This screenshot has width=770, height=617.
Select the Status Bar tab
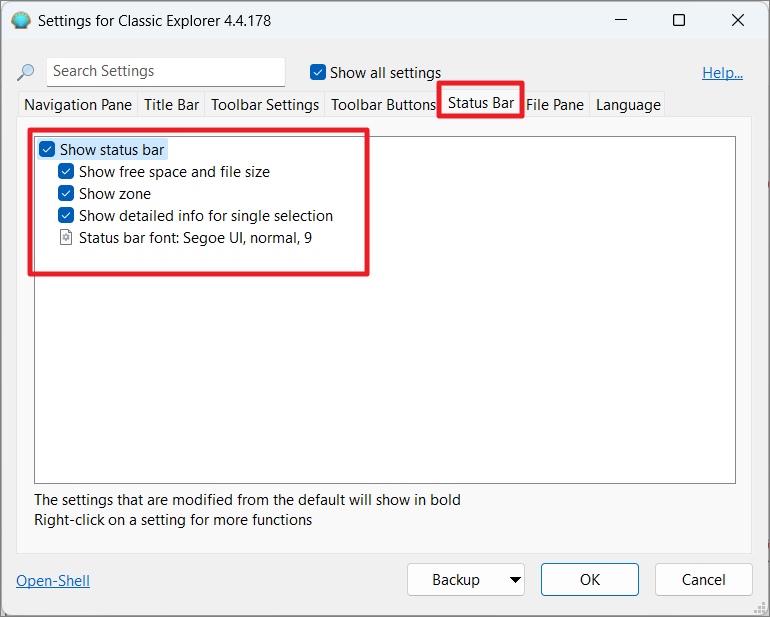[481, 103]
